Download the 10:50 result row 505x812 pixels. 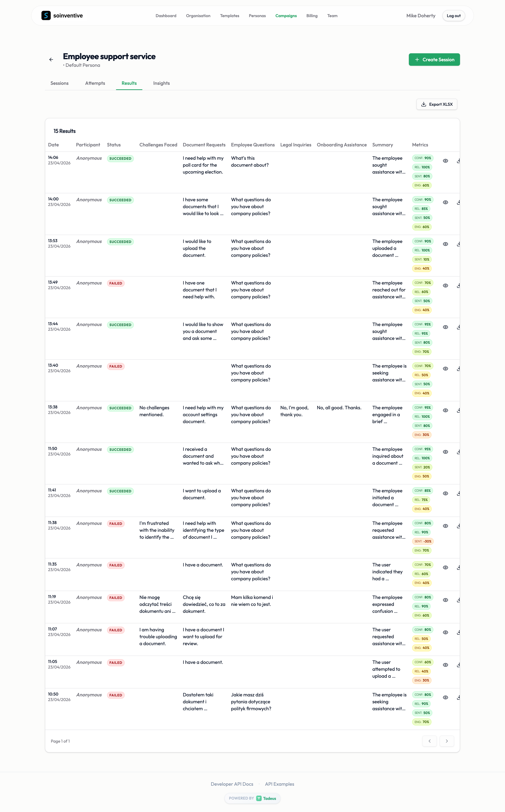(458, 697)
